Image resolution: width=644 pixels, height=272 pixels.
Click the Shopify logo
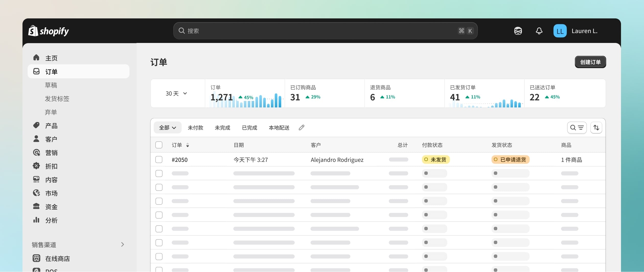(x=49, y=31)
